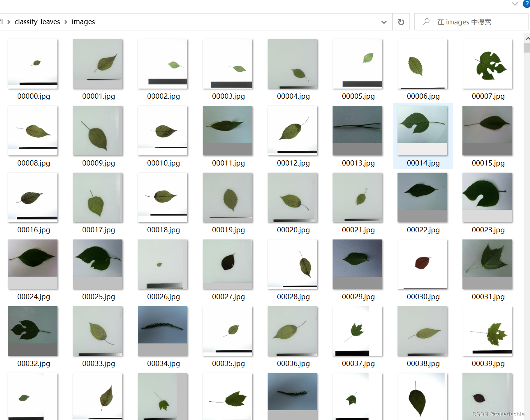The height and width of the screenshot is (420, 530).
Task: Select the 00023.jpg file
Action: tap(487, 197)
